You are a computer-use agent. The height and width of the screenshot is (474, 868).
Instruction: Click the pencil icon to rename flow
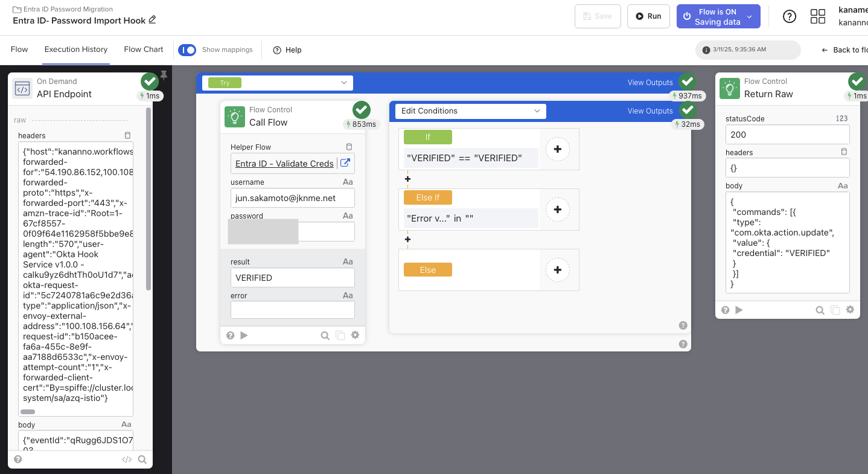152,20
